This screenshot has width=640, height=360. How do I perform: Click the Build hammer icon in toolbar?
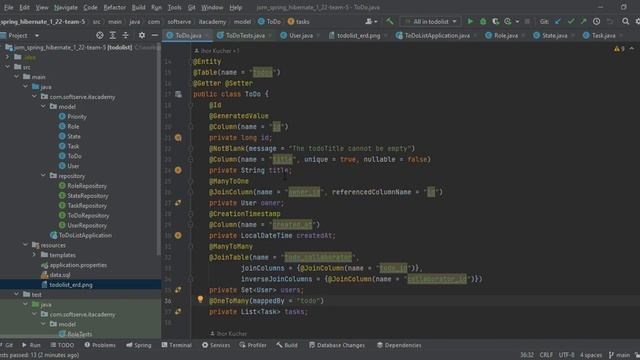click(x=390, y=22)
